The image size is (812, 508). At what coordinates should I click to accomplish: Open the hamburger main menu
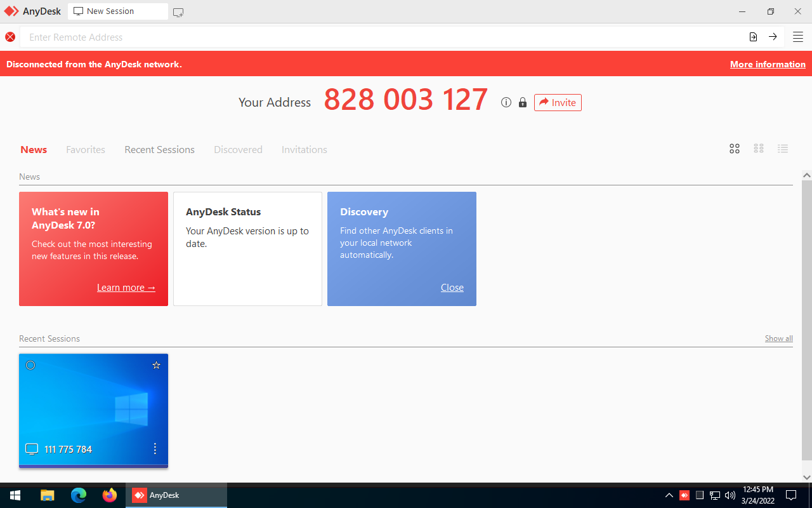[x=797, y=37]
